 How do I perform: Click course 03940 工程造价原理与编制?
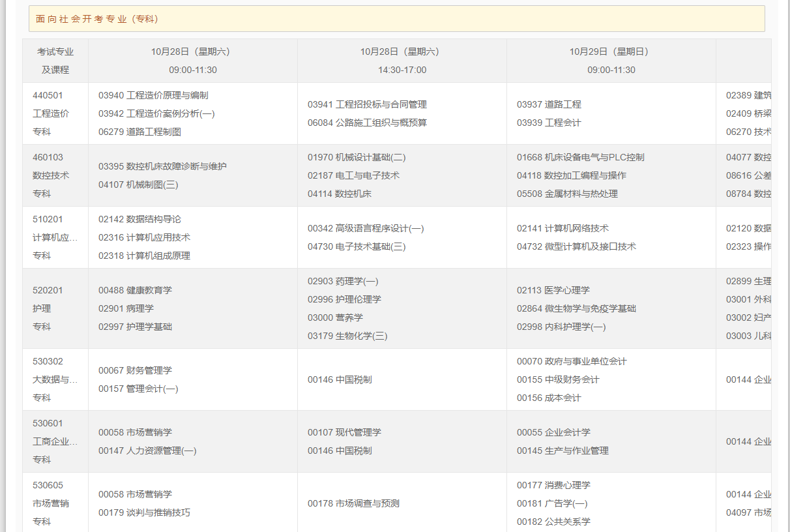click(153, 95)
